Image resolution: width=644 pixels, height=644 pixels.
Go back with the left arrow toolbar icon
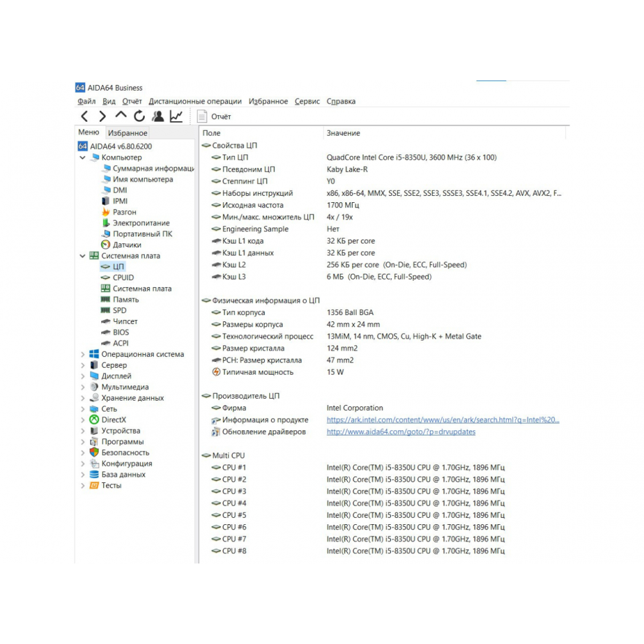pos(84,117)
